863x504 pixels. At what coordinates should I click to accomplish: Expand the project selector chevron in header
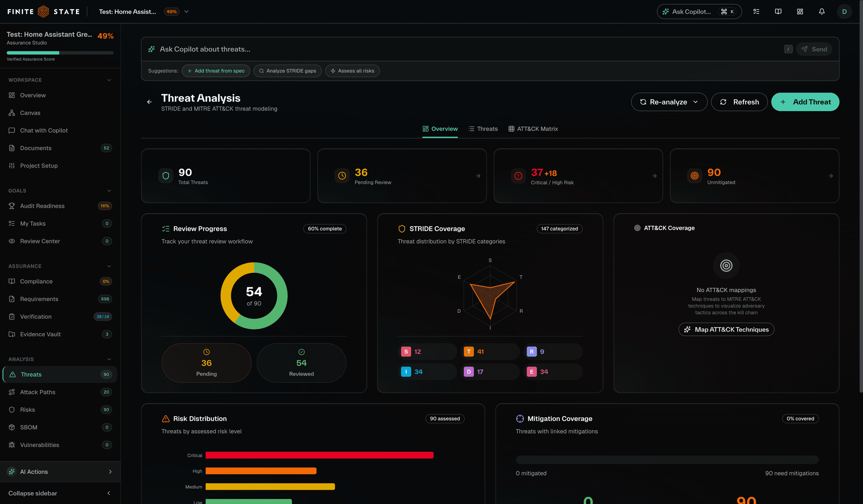[186, 12]
